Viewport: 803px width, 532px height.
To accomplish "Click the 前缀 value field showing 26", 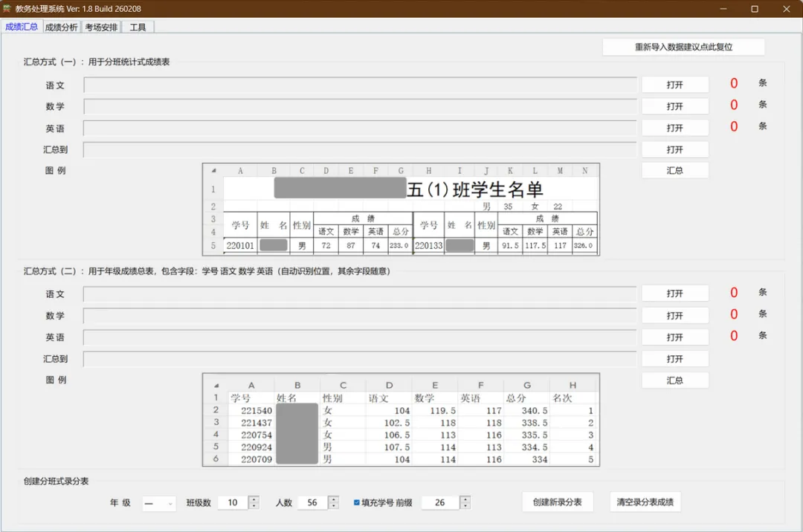I will click(x=440, y=503).
